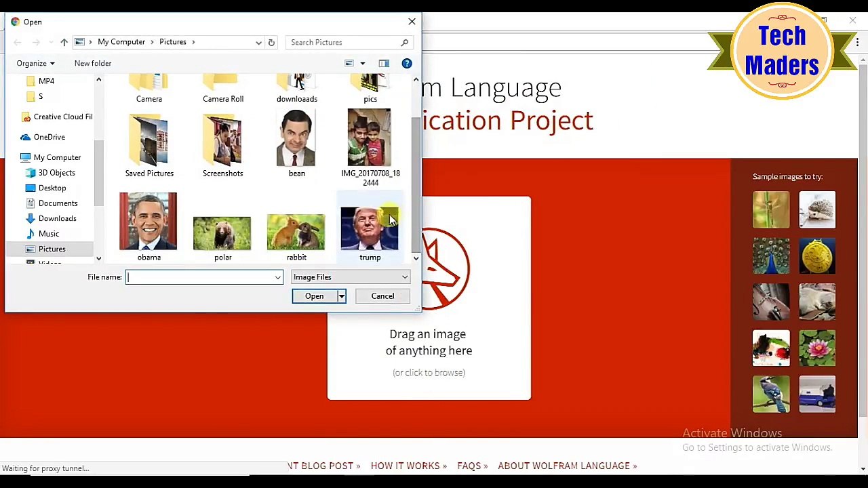Open the Image Files type dropdown
This screenshot has height=488, width=868.
click(351, 277)
